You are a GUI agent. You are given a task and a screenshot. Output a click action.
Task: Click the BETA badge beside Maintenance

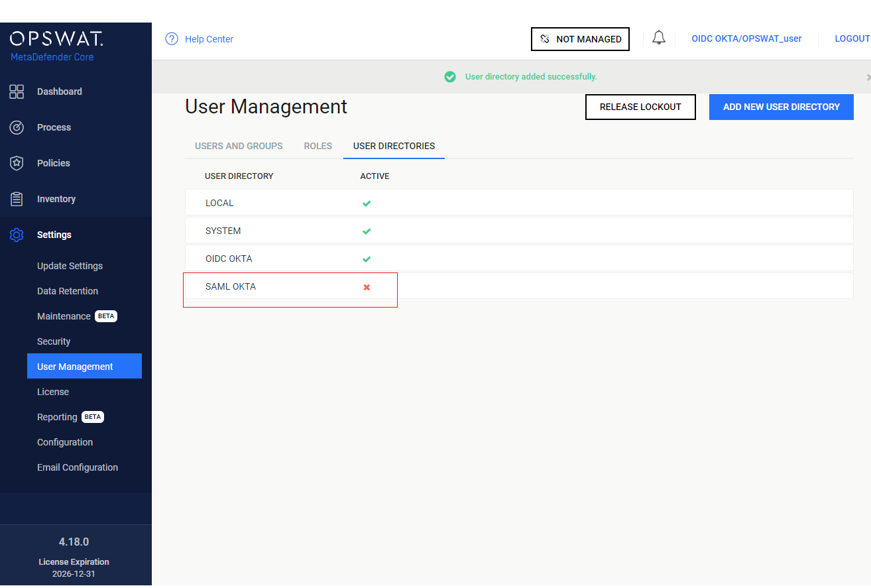pos(106,316)
